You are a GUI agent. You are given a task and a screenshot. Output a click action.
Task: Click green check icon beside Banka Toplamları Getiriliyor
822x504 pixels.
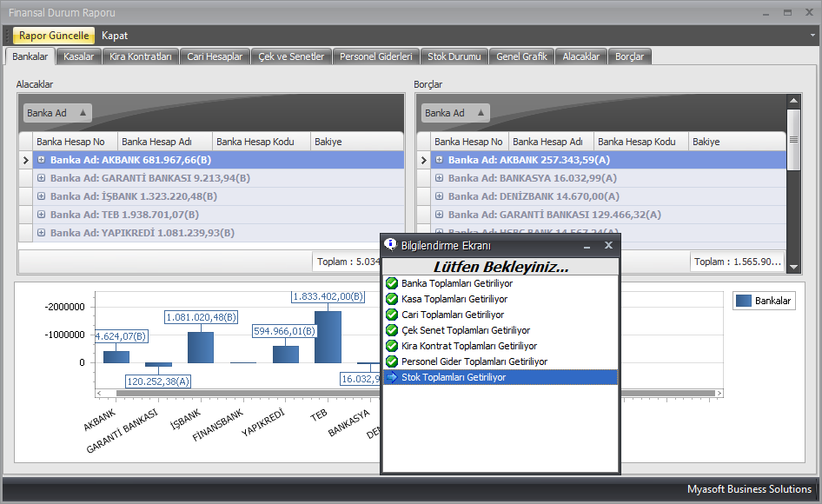[392, 283]
